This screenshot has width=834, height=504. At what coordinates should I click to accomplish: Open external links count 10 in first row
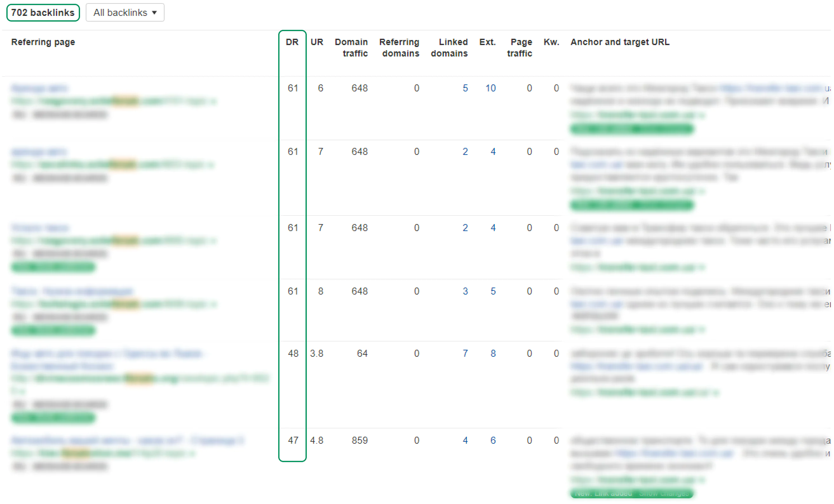pos(490,88)
